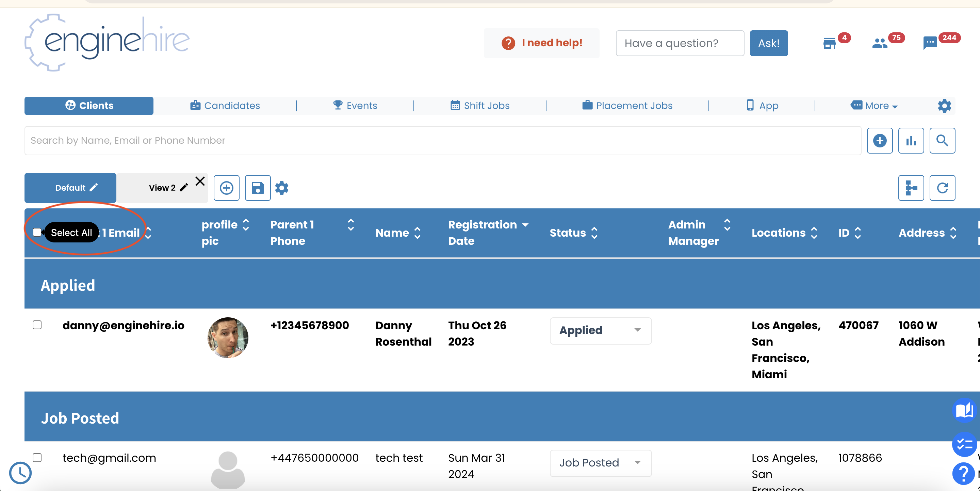
Task: Open the messages icon showing 244
Action: (x=929, y=43)
